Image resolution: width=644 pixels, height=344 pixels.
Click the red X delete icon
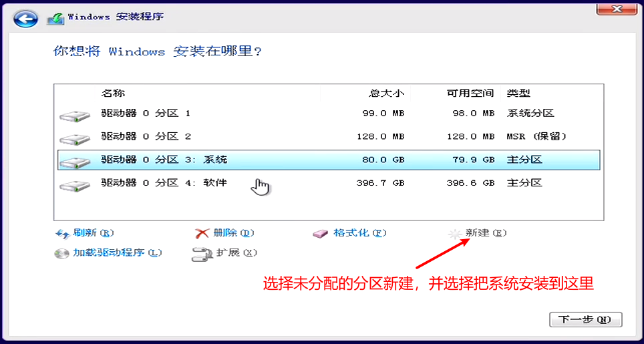202,234
